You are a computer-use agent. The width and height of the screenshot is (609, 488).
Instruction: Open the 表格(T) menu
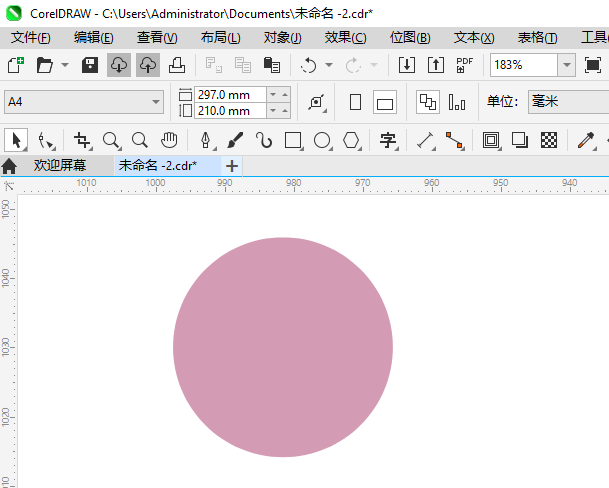coord(538,38)
